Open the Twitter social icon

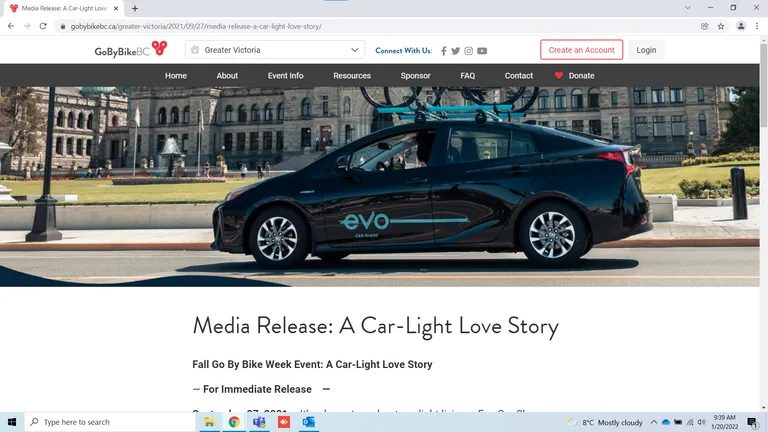point(456,51)
